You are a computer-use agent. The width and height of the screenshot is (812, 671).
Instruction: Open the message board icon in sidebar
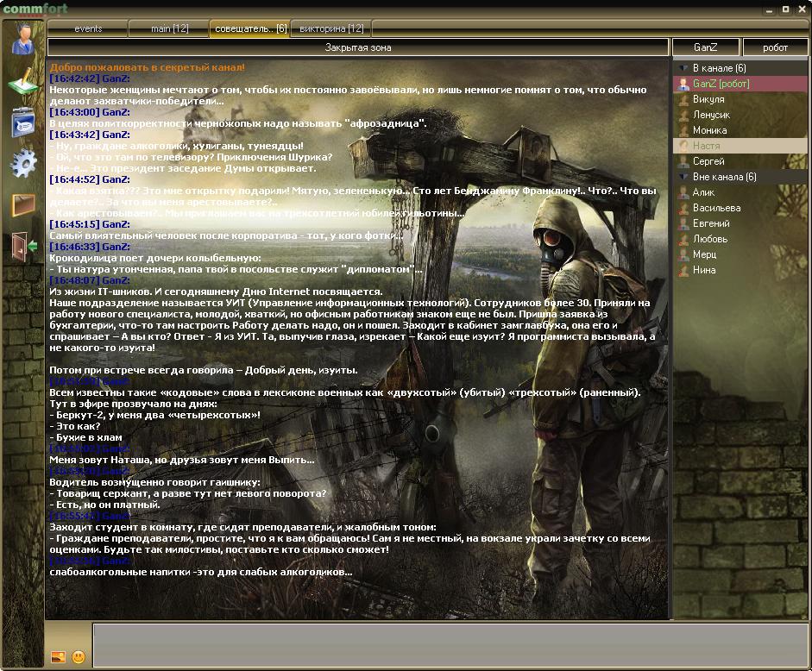(22, 122)
